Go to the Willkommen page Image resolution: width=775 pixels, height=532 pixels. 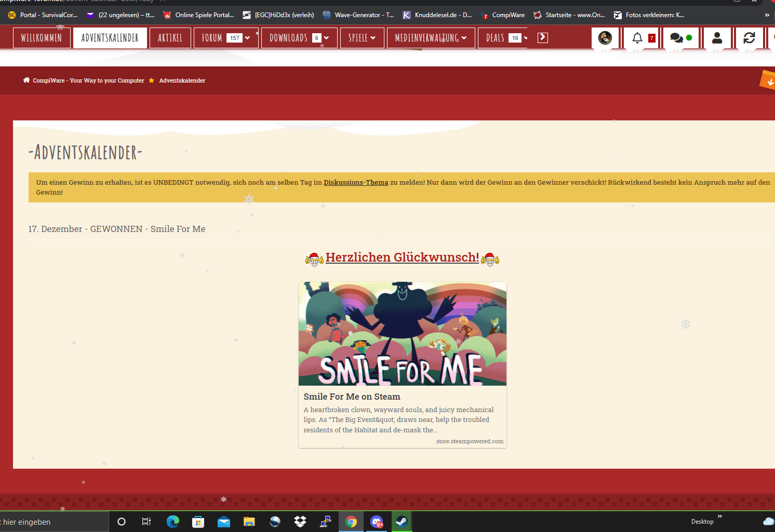[x=42, y=38]
